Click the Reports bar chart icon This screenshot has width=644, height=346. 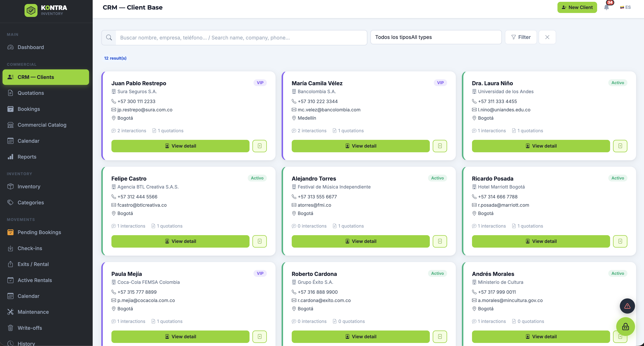point(10,157)
